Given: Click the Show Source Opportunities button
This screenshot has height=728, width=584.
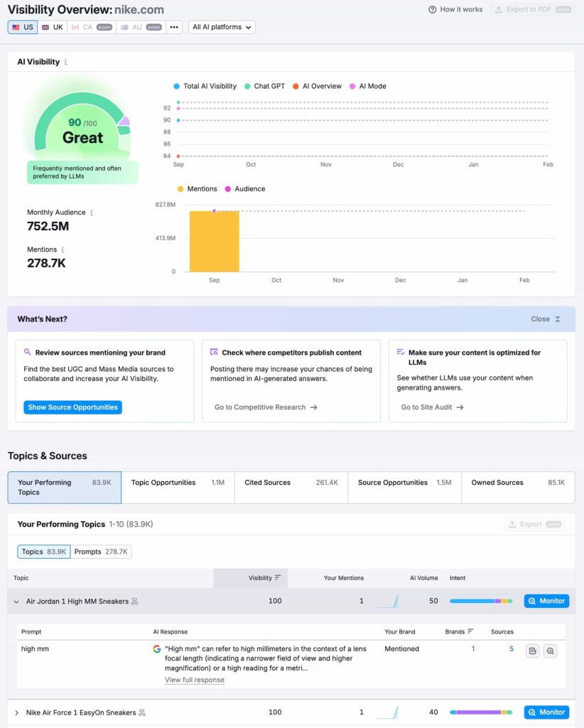Looking at the screenshot, I should click(x=71, y=407).
